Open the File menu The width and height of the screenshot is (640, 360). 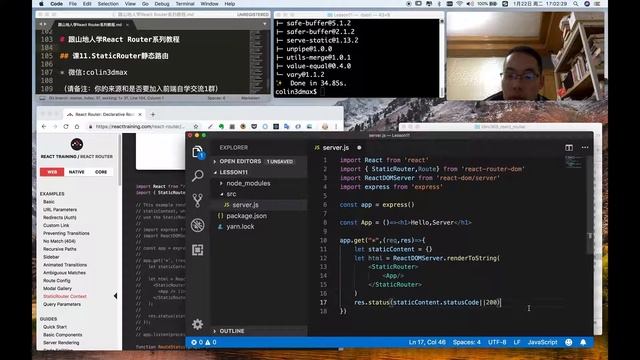pos(73,4)
